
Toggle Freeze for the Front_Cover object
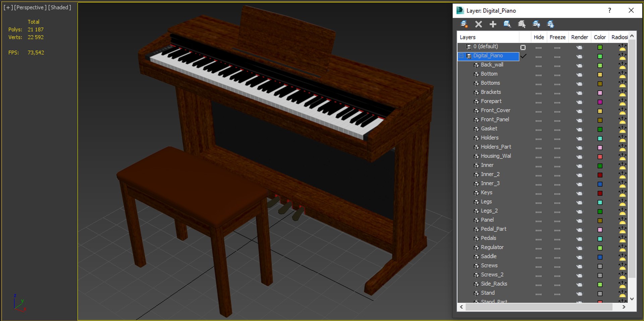click(x=557, y=111)
